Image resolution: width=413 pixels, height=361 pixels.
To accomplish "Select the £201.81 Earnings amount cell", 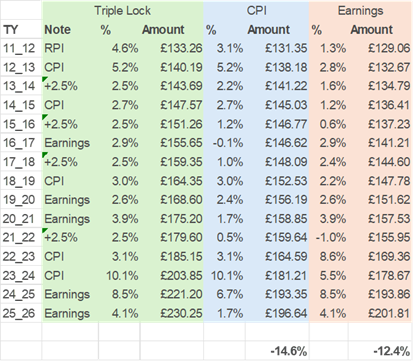I will (x=380, y=313).
